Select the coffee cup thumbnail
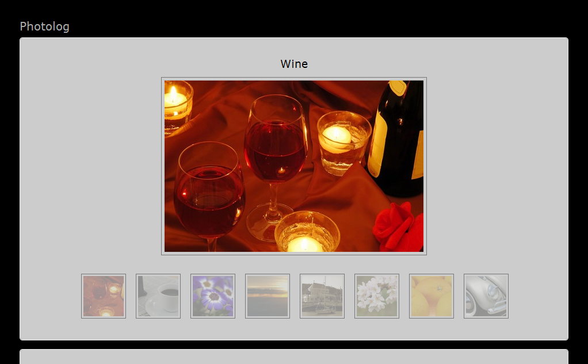Image resolution: width=588 pixels, height=364 pixels. (x=158, y=296)
